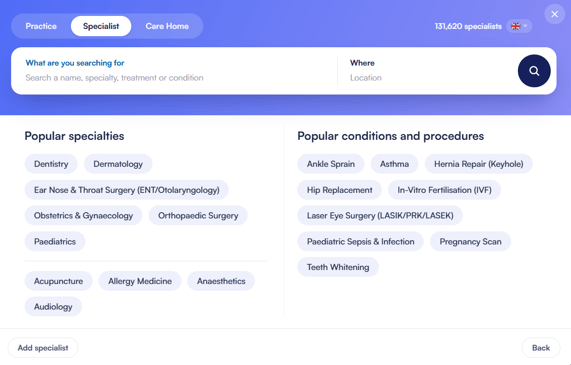
Task: Pick the Orthopaedic Surgery chip
Action: tap(198, 216)
